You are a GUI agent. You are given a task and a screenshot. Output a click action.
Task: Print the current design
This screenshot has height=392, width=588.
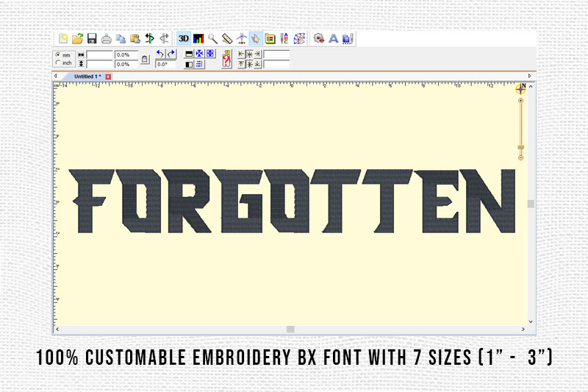(x=107, y=39)
